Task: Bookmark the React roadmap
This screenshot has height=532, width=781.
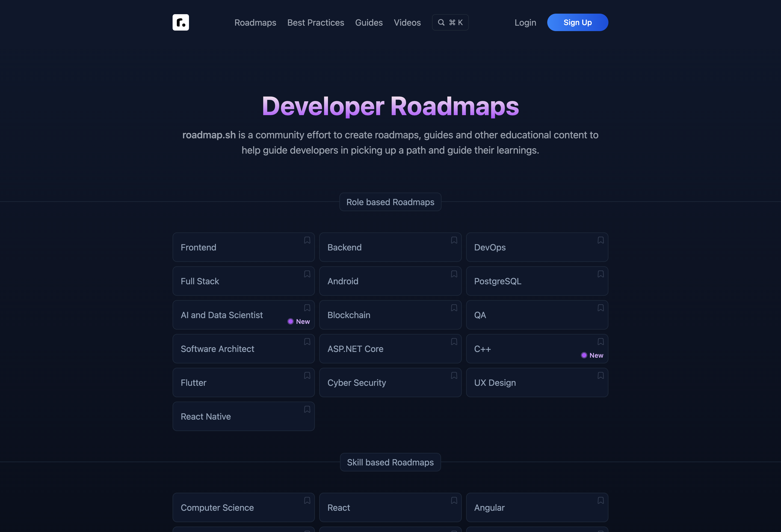Action: [x=454, y=500]
